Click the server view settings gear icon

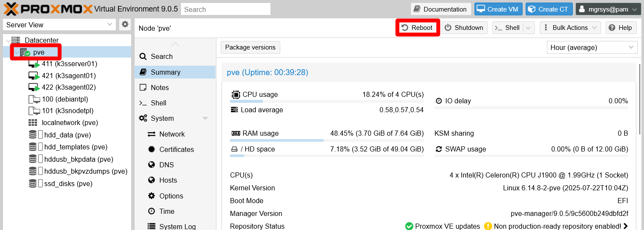point(125,25)
